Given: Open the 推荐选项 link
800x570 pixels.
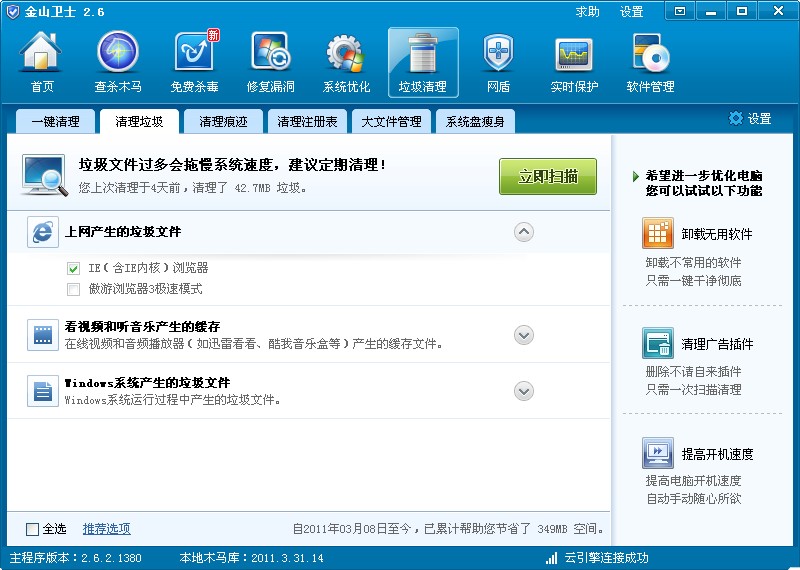Looking at the screenshot, I should pyautogui.click(x=107, y=529).
